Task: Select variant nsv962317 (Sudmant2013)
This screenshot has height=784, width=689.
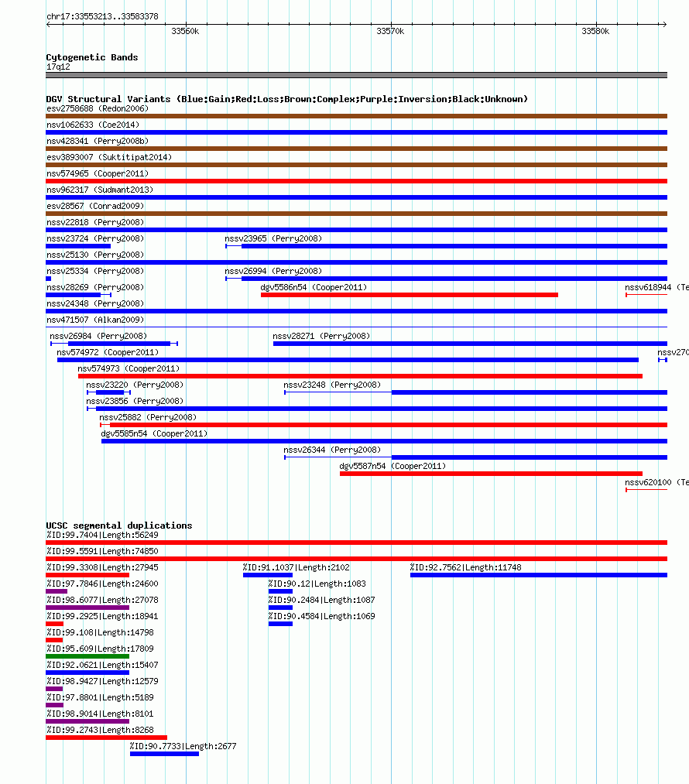Action: pos(357,197)
